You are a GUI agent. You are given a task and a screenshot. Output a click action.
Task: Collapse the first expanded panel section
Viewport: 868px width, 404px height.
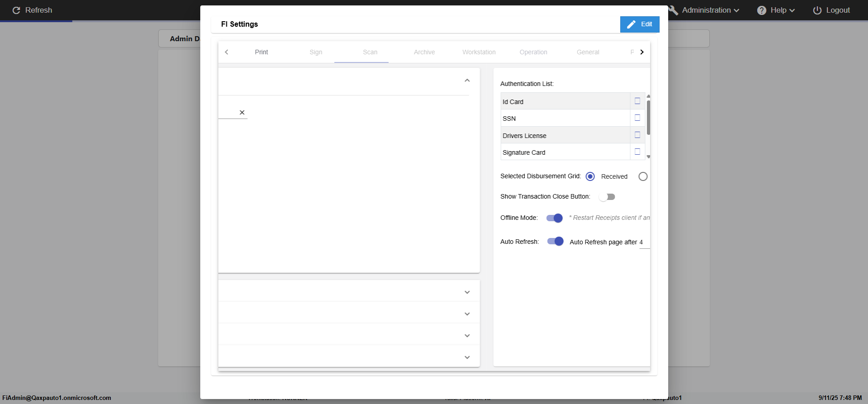coord(467,81)
